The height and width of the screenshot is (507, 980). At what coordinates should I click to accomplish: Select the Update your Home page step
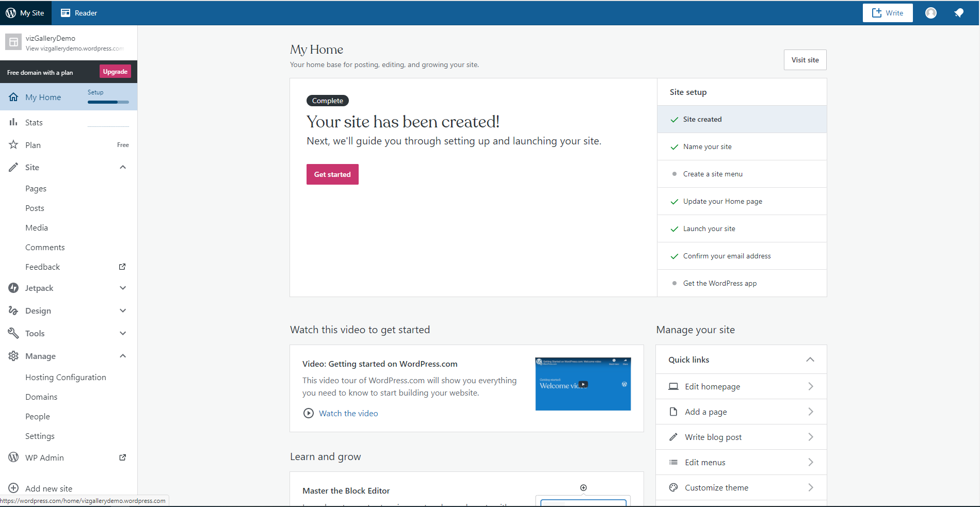[742, 201]
